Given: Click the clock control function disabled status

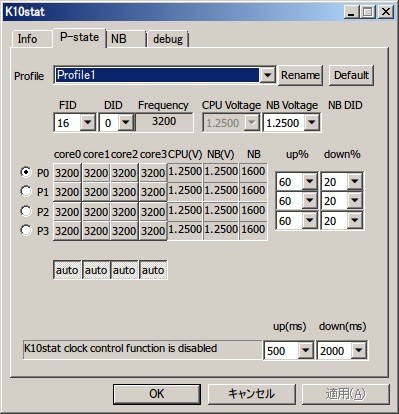Looking at the screenshot, I should pyautogui.click(x=142, y=349).
